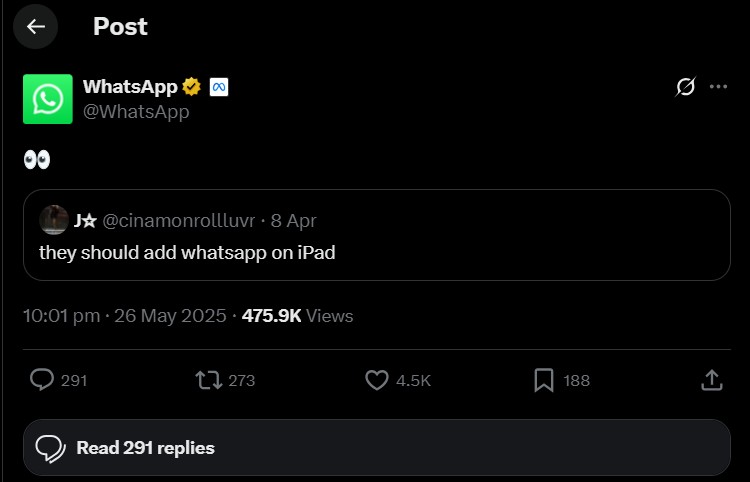Open the three-dot more options menu
This screenshot has height=482, width=750.
[718, 87]
